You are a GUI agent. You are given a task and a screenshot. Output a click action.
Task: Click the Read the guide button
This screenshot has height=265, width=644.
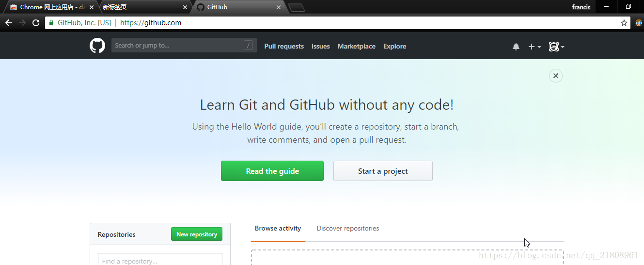click(x=272, y=171)
